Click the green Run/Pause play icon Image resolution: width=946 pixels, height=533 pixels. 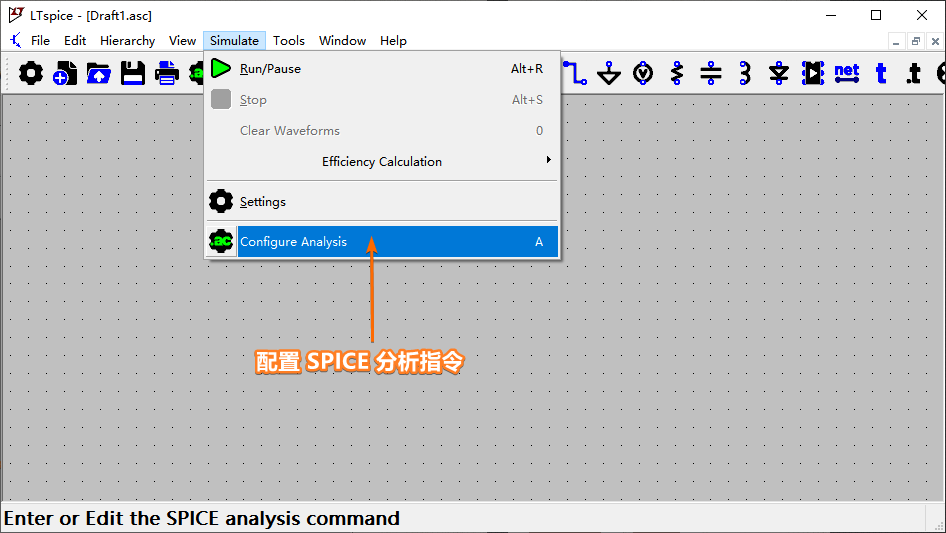click(x=221, y=68)
